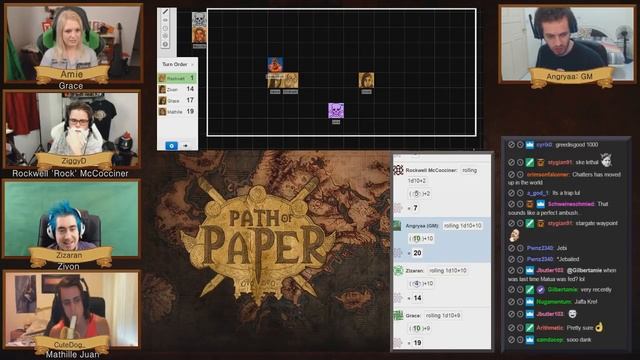Select the Rockwell row in Turn Order

tap(177, 78)
